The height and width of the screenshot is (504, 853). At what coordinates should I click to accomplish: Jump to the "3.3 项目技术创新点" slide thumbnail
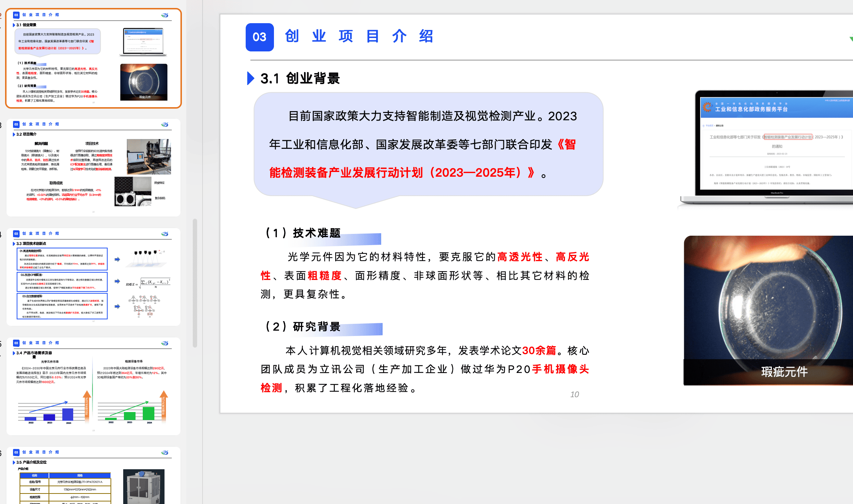click(93, 277)
